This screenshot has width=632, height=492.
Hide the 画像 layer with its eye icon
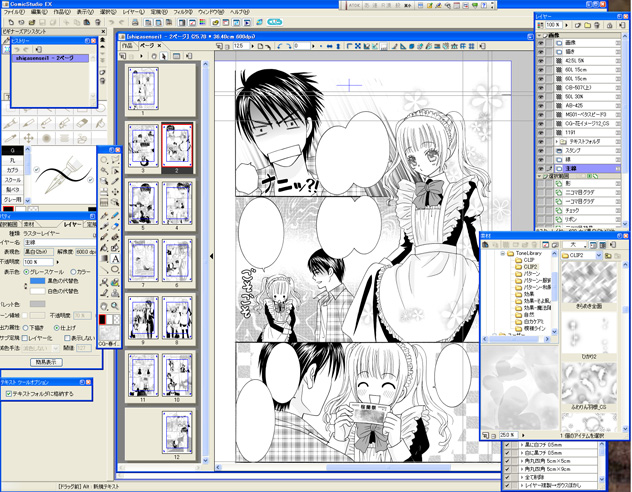pos(540,43)
